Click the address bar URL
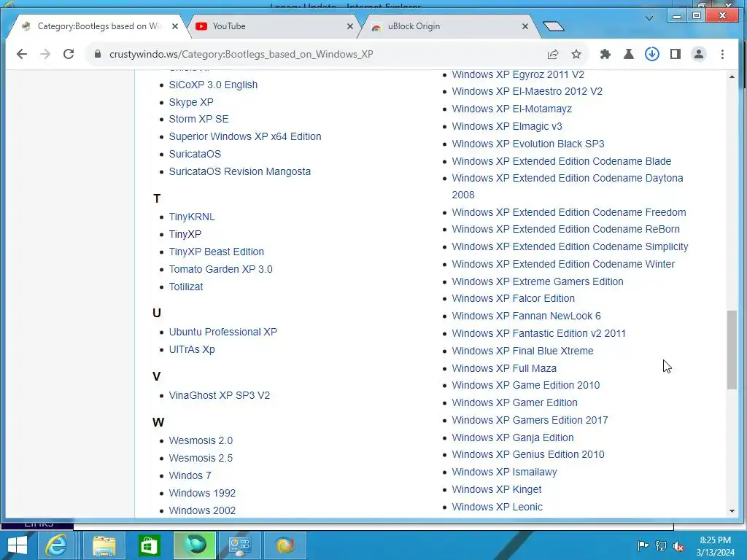The image size is (747, 560). click(x=241, y=54)
